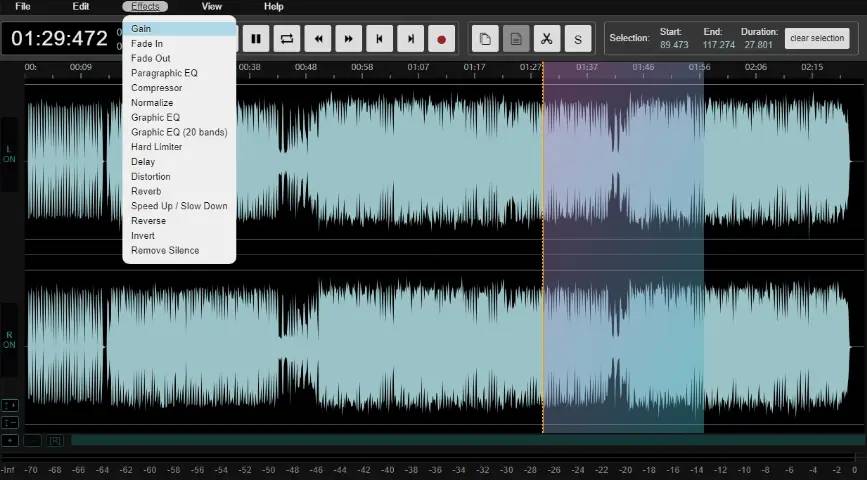Click the selection Start value 89.473
Screen dimensions: 867x480
674,45
